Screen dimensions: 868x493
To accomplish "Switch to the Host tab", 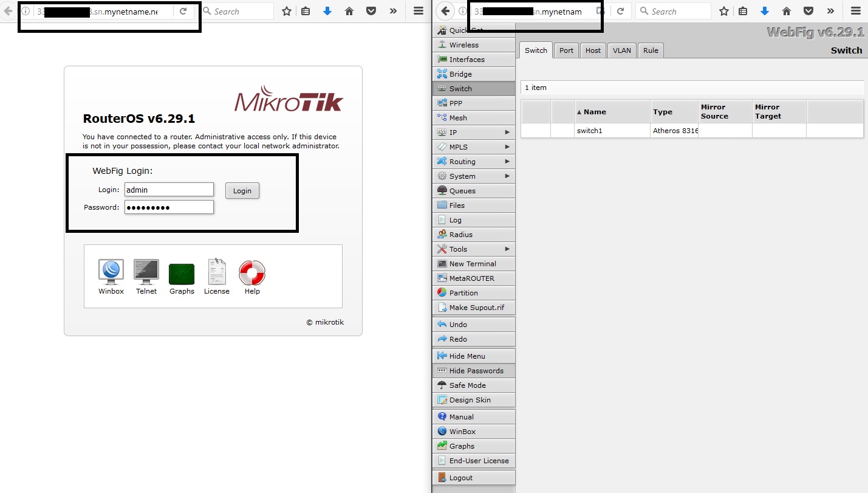I will click(x=593, y=50).
